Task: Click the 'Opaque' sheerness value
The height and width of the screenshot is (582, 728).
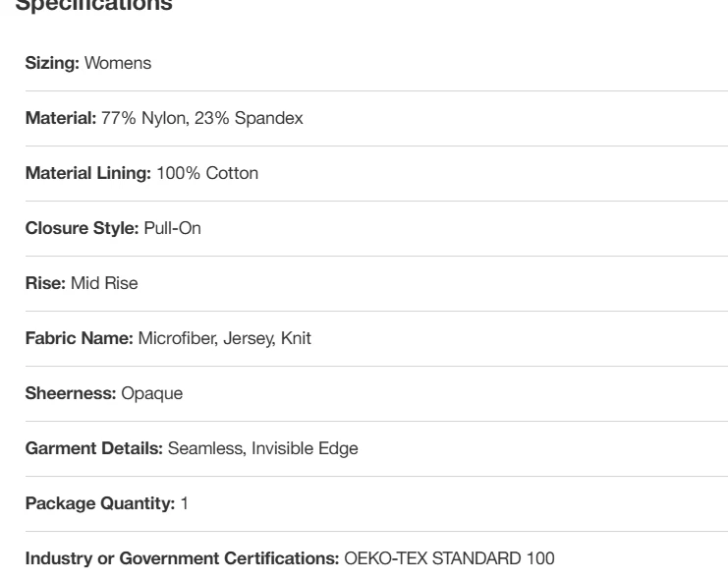Action: 151,393
